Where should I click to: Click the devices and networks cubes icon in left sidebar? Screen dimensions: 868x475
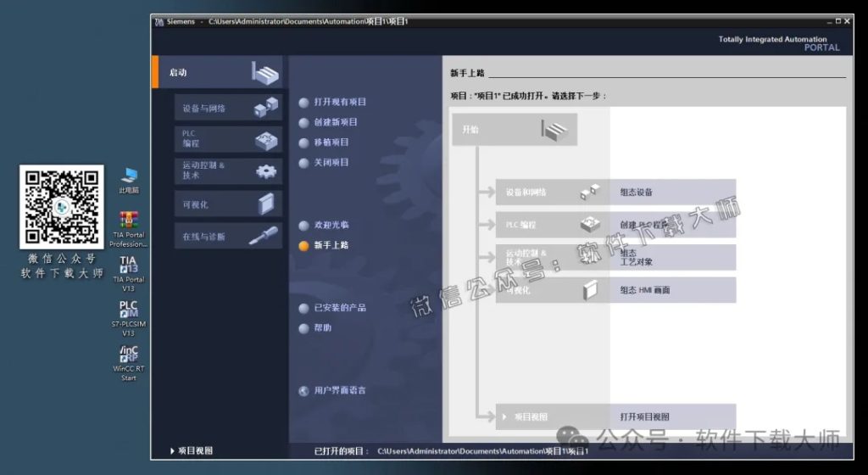pos(265,106)
